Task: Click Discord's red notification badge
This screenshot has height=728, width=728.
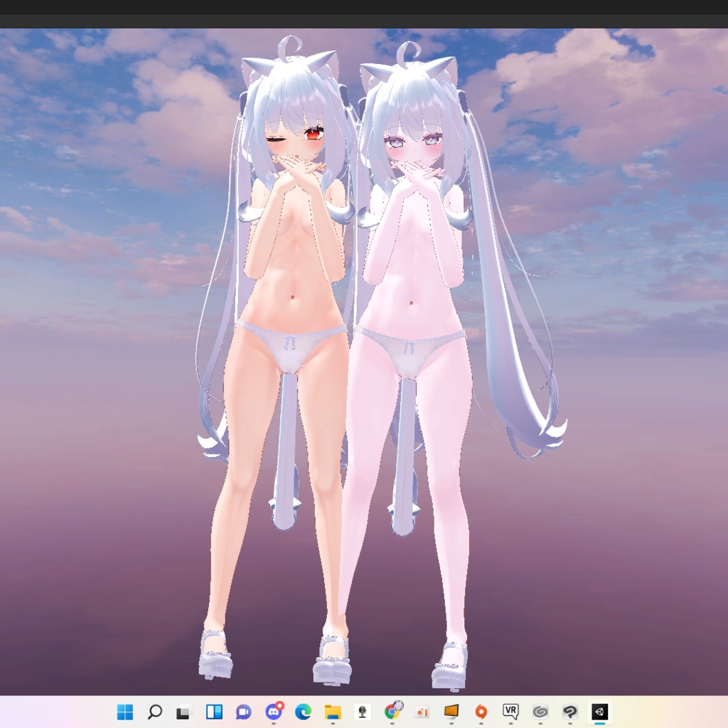Action: 281,705
